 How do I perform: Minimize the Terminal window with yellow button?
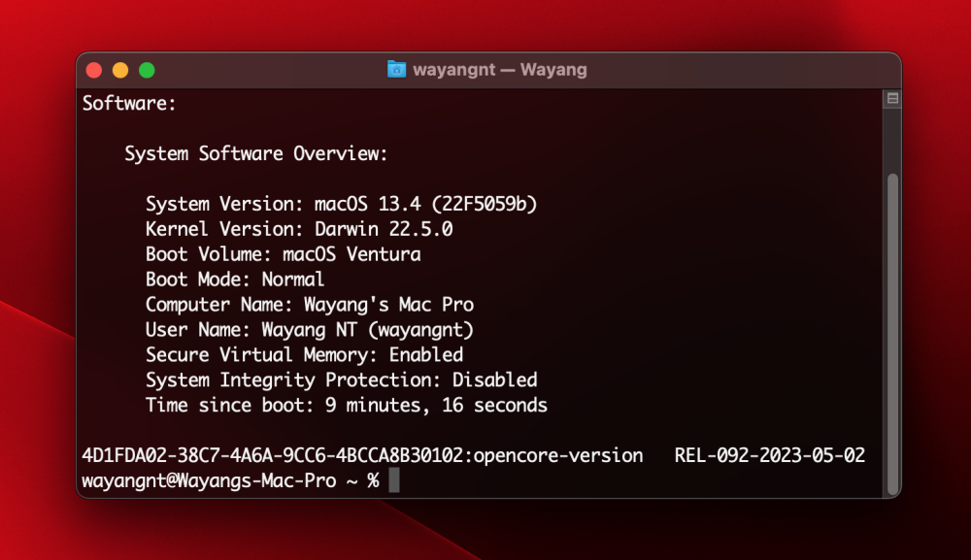point(120,70)
